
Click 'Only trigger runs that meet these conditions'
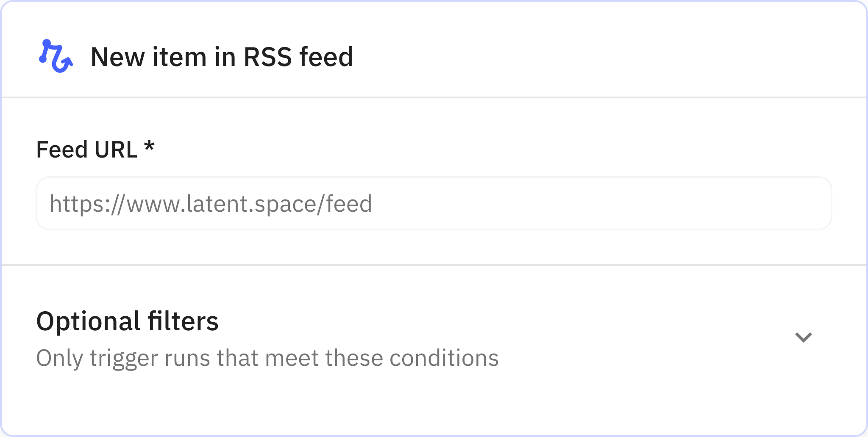pos(268,358)
